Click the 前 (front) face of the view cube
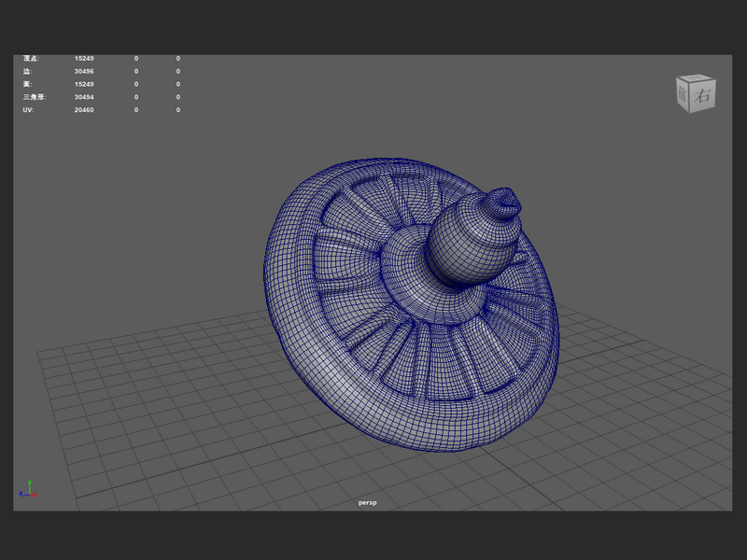This screenshot has height=560, width=747. coord(683,94)
